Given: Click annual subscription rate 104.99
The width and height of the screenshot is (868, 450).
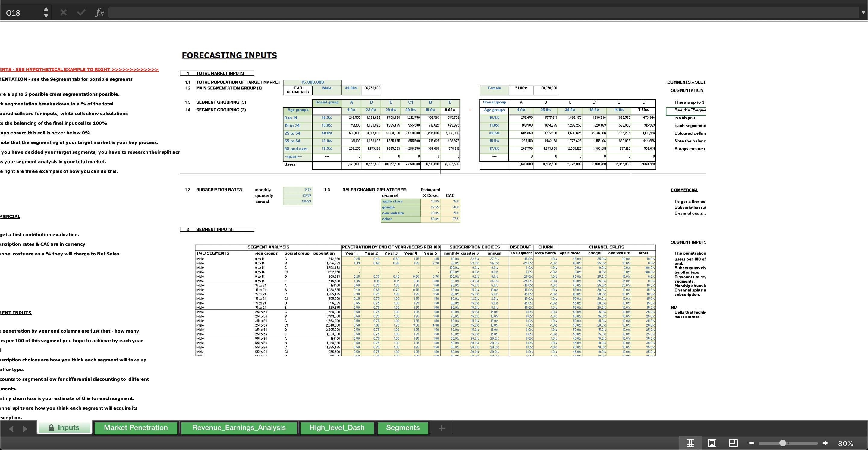Looking at the screenshot, I should [297, 202].
